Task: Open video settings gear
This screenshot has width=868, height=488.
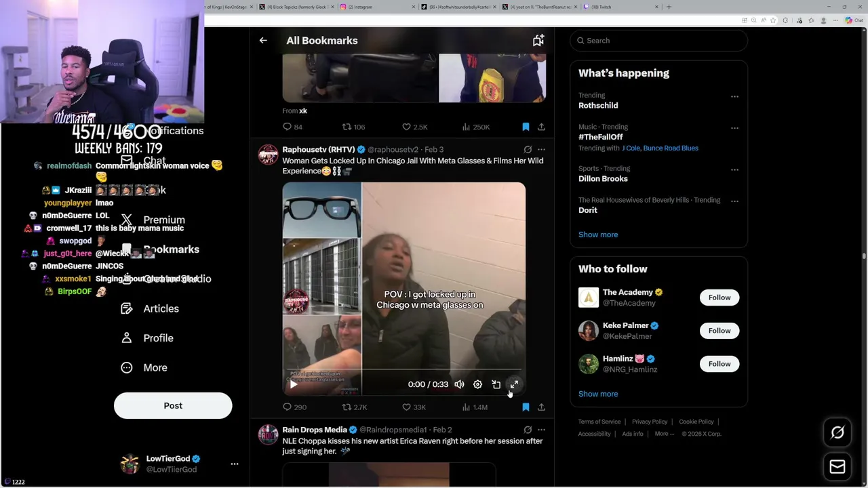Action: [x=477, y=384]
